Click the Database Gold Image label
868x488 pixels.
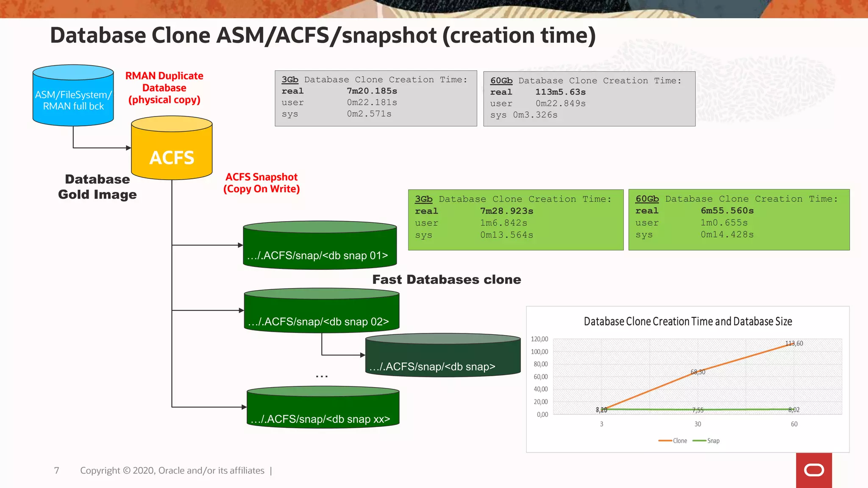[97, 187]
